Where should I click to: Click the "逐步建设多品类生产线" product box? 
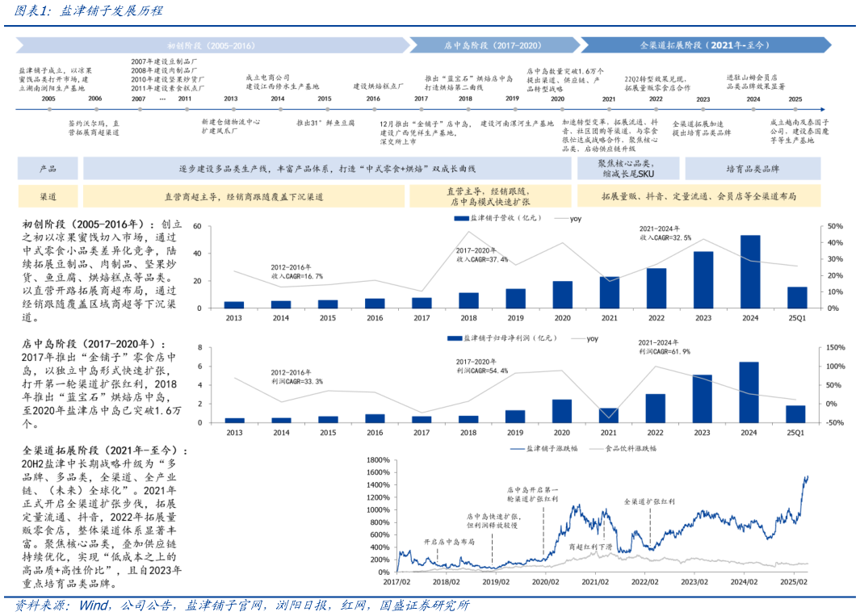327,169
